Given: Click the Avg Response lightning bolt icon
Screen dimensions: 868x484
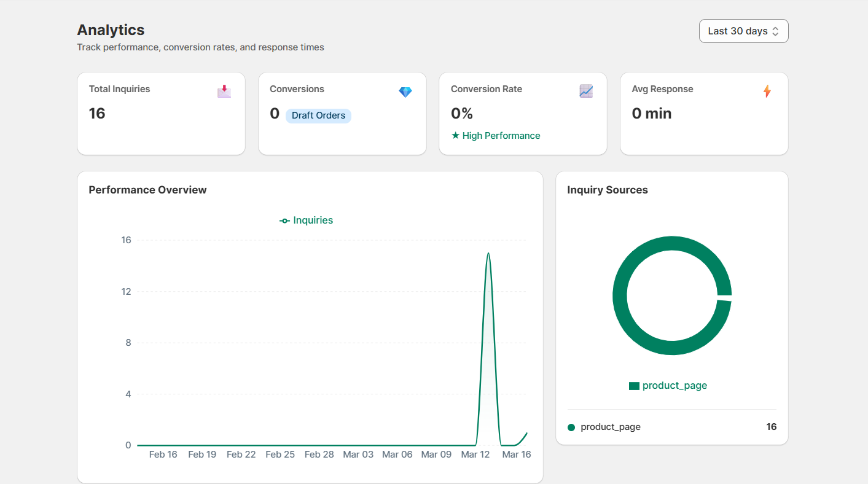Looking at the screenshot, I should (767, 92).
